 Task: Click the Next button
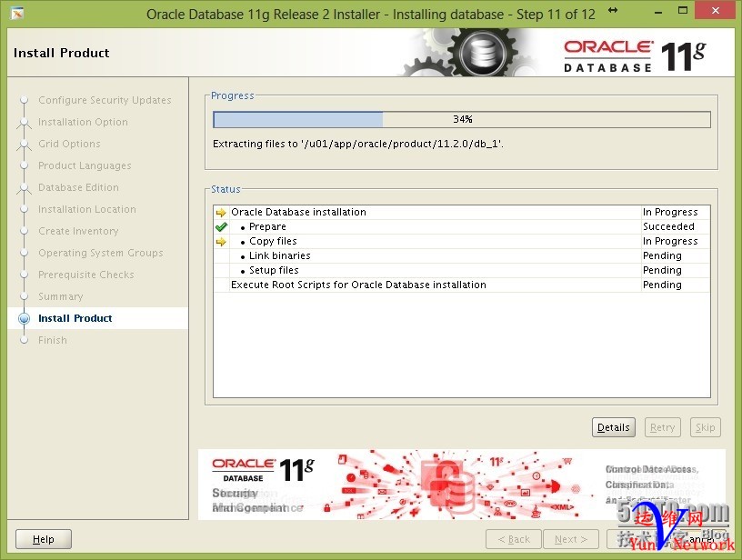click(x=571, y=539)
